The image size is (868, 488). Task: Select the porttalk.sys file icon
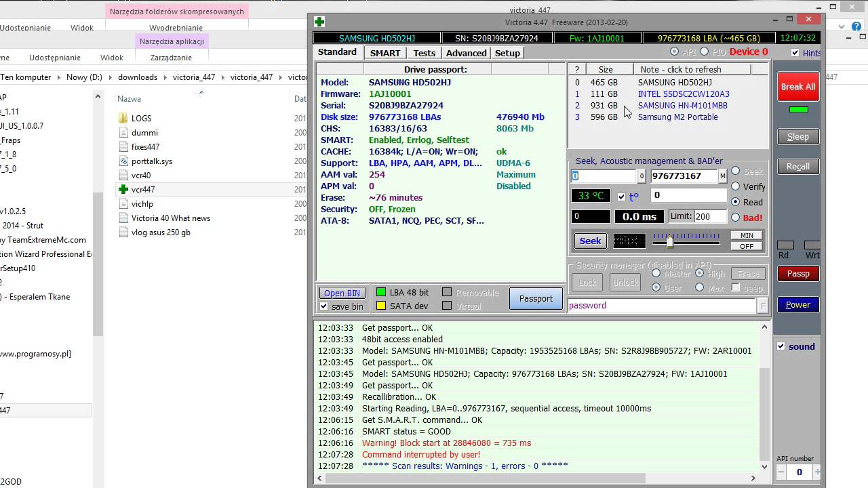click(123, 161)
